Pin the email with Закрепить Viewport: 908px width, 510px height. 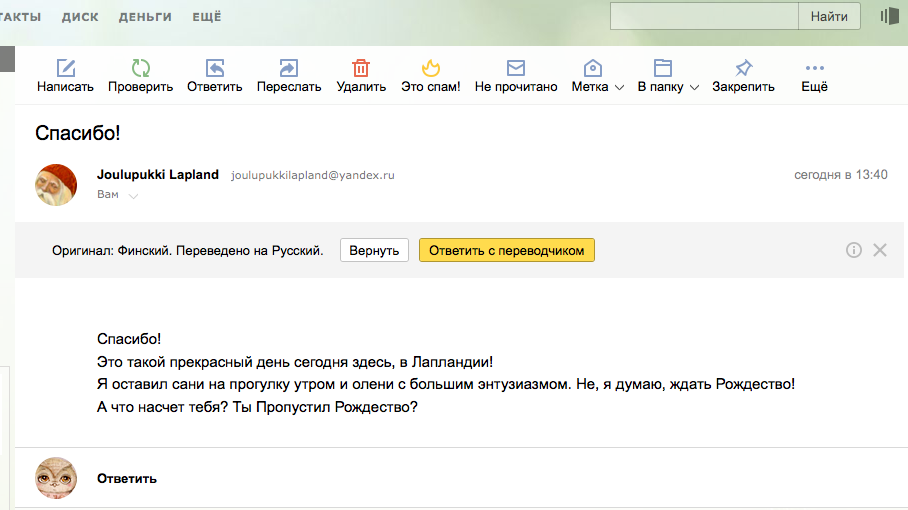(743, 68)
